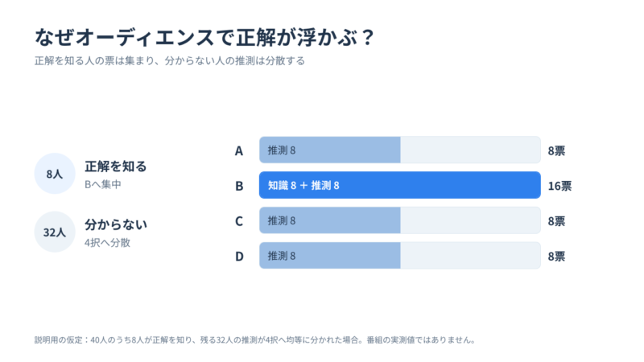Select the option letter C label

(239, 220)
